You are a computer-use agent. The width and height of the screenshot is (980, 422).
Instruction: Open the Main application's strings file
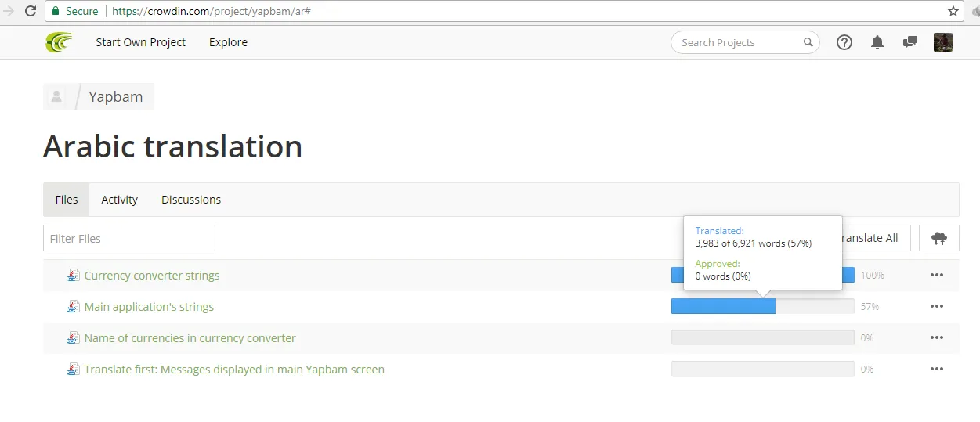149,307
